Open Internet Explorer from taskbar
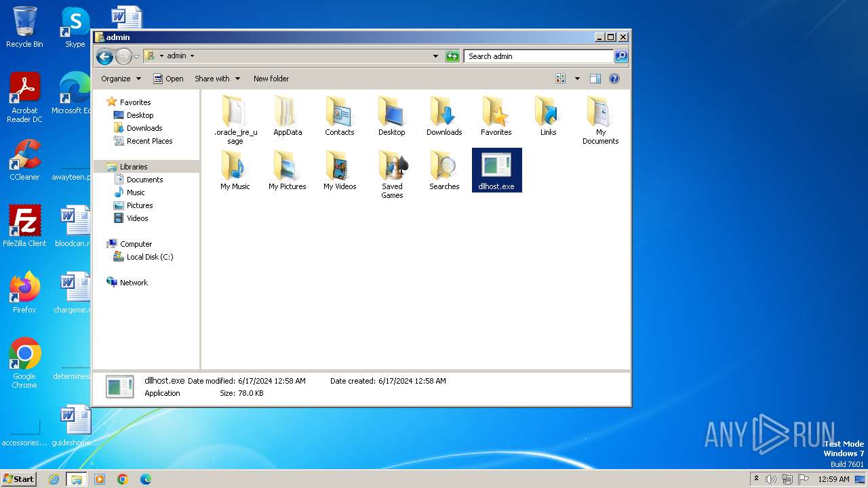This screenshot has width=868, height=488. 54,479
